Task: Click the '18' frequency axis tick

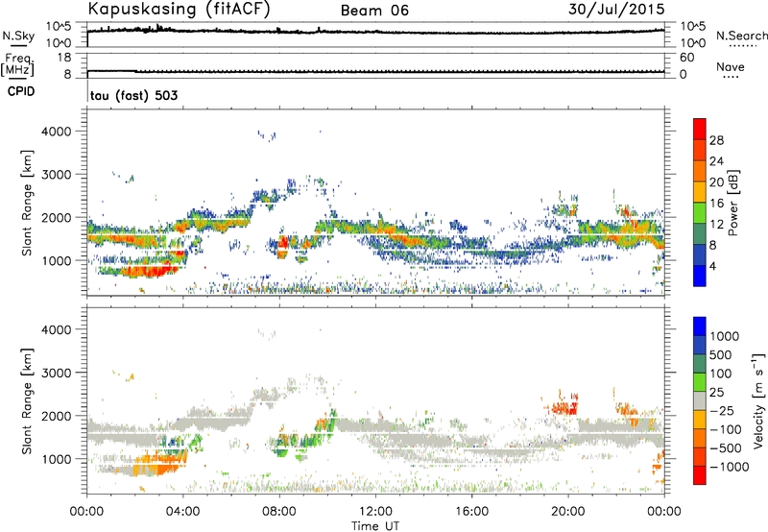Action: 64,58
